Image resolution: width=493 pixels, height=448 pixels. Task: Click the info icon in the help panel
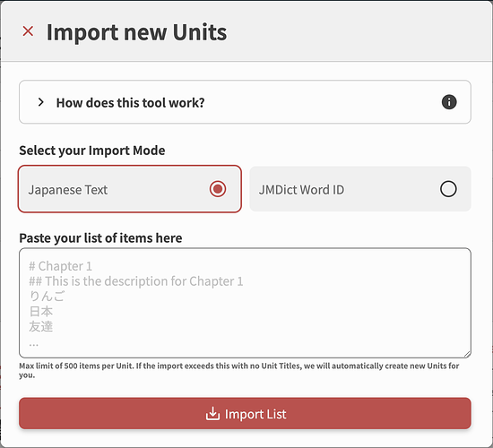(449, 102)
